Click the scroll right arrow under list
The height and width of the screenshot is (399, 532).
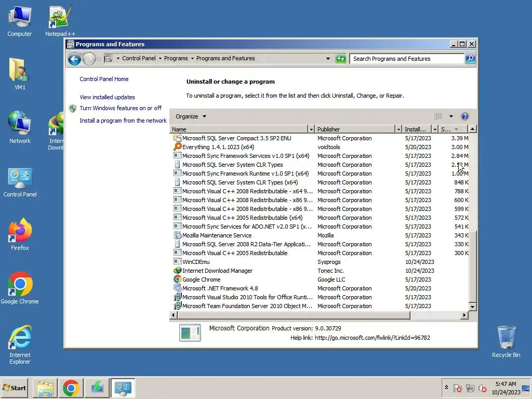tap(464, 315)
